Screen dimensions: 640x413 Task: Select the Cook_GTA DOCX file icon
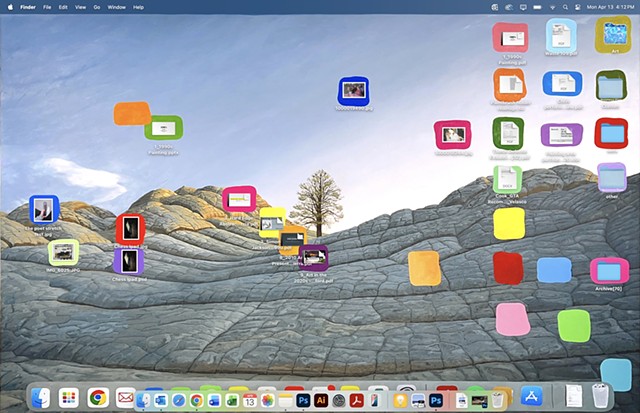point(507,180)
